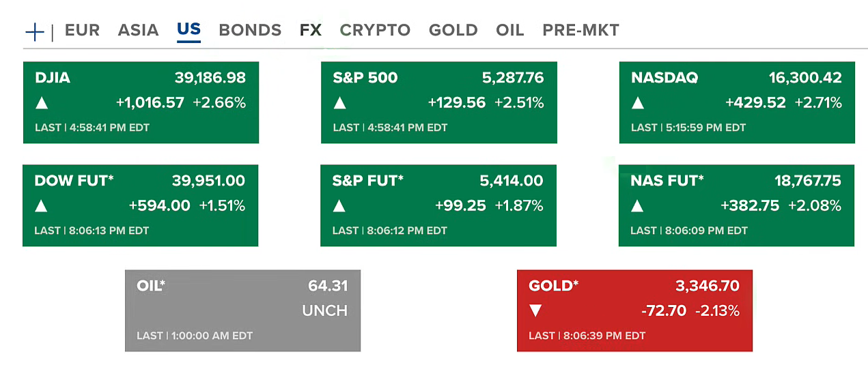Click the DJIA up-arrow indicator

[42, 103]
